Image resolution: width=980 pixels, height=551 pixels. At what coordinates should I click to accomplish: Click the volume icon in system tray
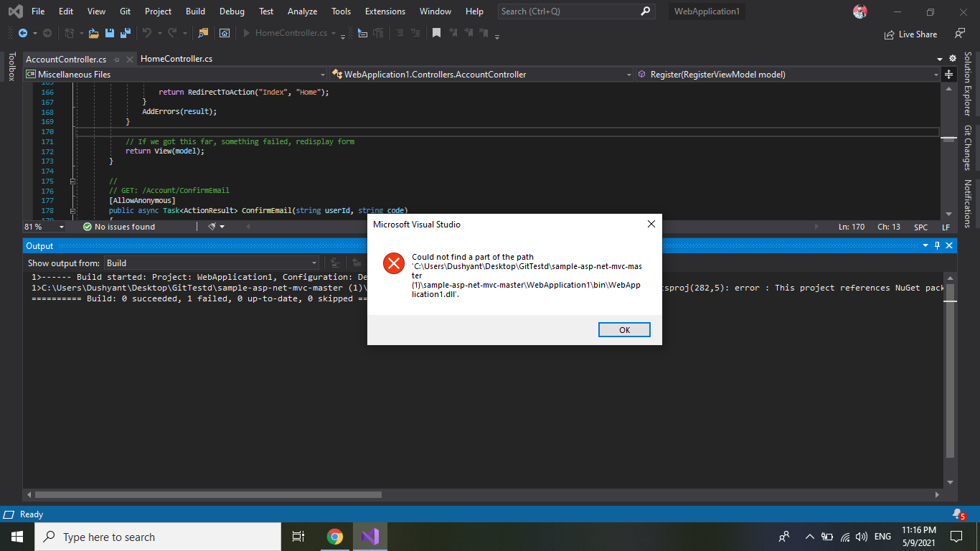(x=861, y=537)
